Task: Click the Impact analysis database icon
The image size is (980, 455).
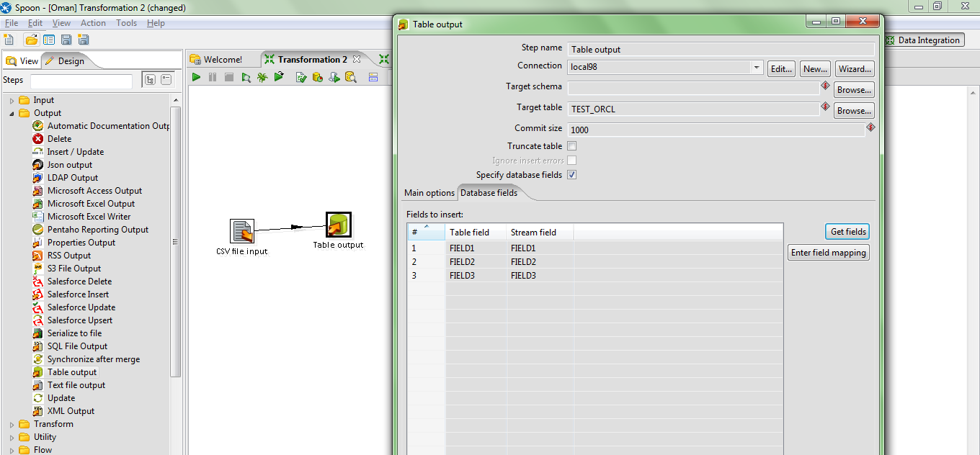Action: 317,77
